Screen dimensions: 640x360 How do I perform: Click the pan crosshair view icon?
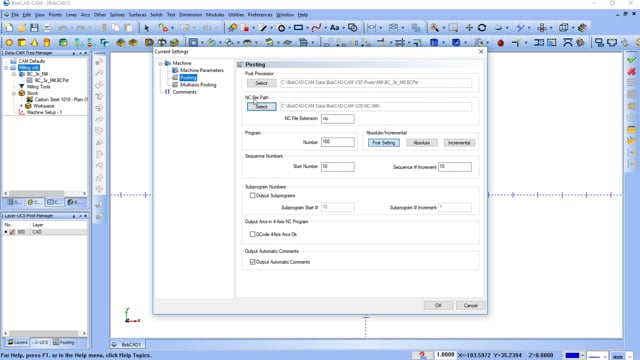click(469, 28)
